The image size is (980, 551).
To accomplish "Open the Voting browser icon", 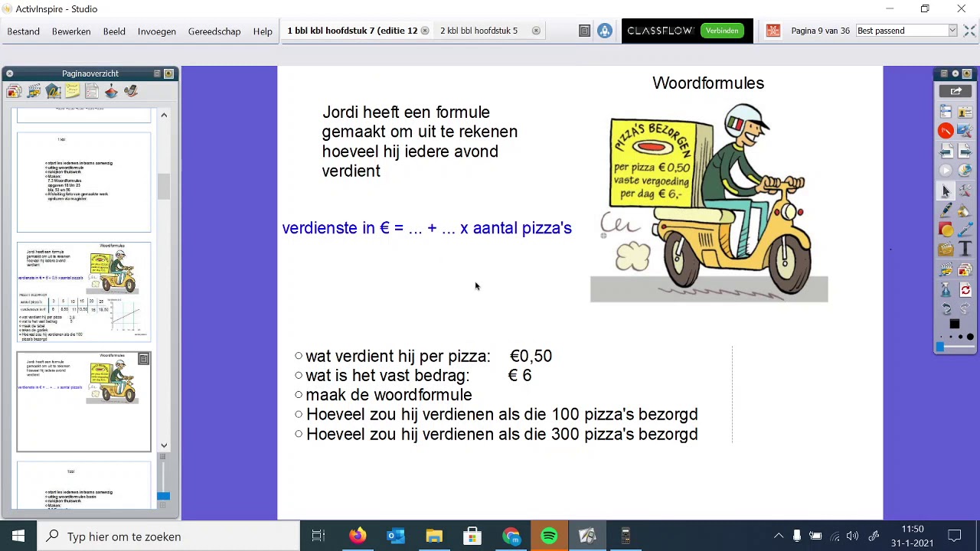I will [x=131, y=91].
